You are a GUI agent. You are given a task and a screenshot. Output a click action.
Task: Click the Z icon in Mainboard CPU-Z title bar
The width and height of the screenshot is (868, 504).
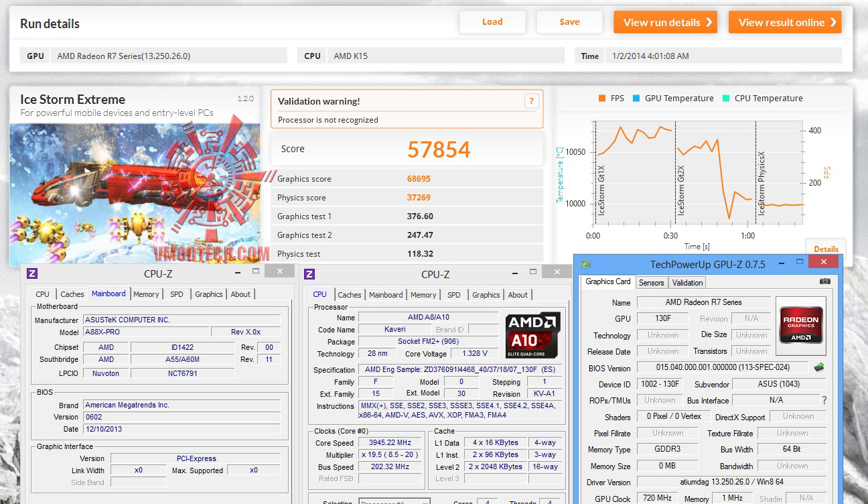tap(31, 273)
